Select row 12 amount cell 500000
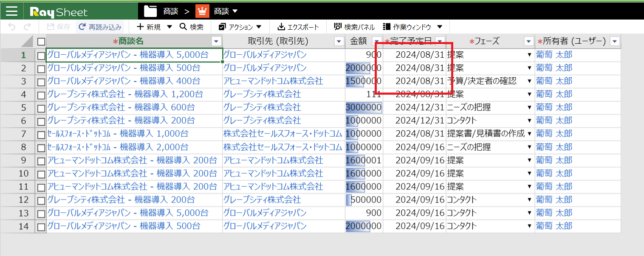This screenshot has height=256, width=644. tap(364, 200)
